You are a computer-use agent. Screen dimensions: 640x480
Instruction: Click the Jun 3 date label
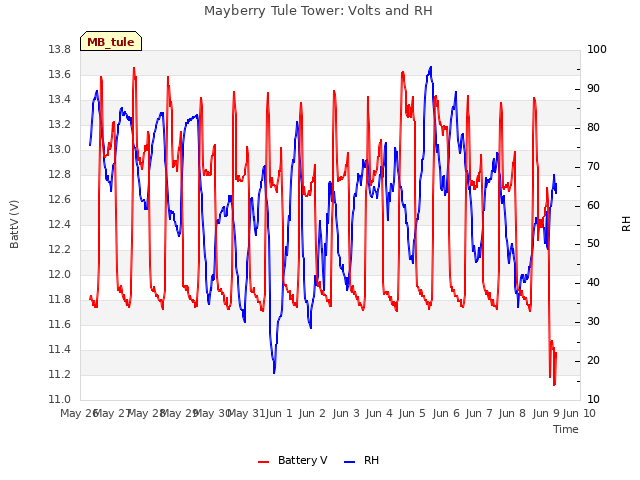tap(346, 414)
